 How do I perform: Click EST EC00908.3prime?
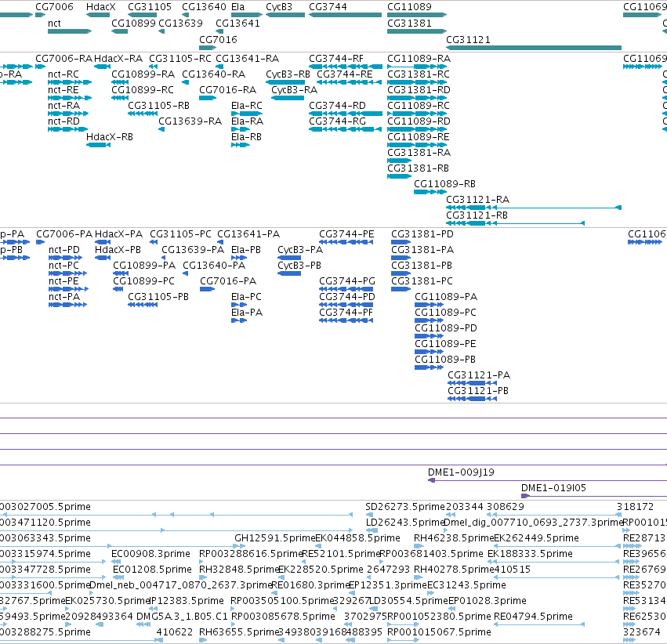(116, 562)
